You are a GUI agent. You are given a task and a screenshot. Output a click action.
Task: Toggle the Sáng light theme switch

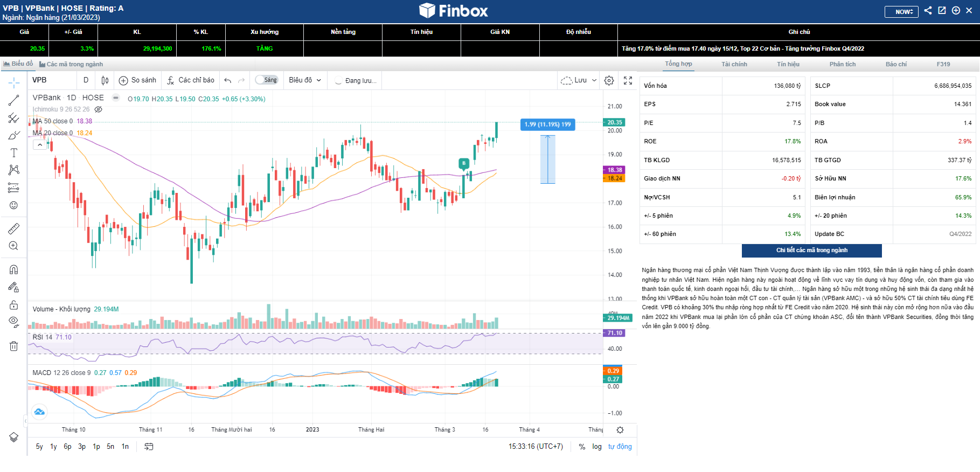click(x=266, y=80)
